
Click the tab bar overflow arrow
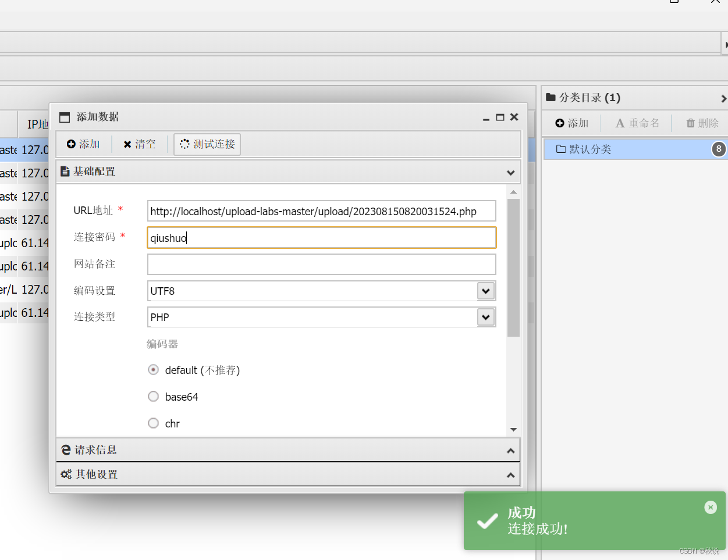pos(725,44)
